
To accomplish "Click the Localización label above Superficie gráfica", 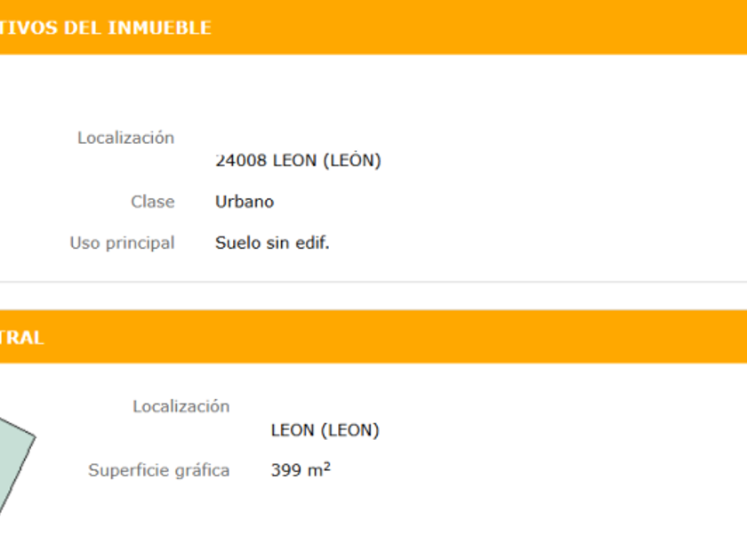I will coord(181,406).
